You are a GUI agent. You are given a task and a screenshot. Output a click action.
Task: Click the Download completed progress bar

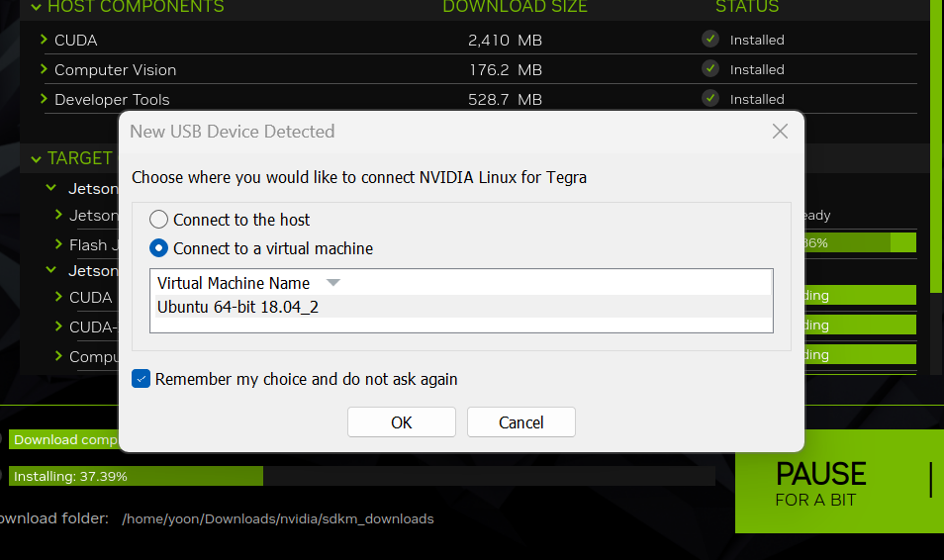click(x=63, y=439)
